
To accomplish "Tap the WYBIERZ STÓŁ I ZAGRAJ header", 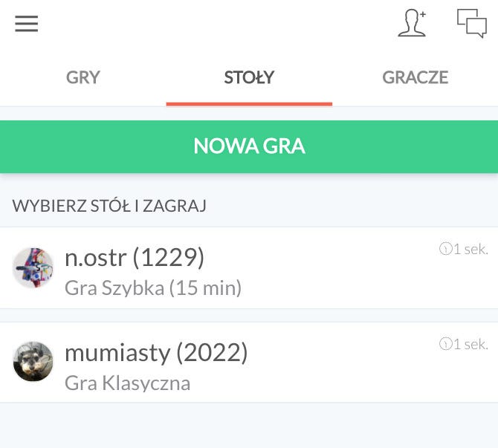I will point(109,206).
